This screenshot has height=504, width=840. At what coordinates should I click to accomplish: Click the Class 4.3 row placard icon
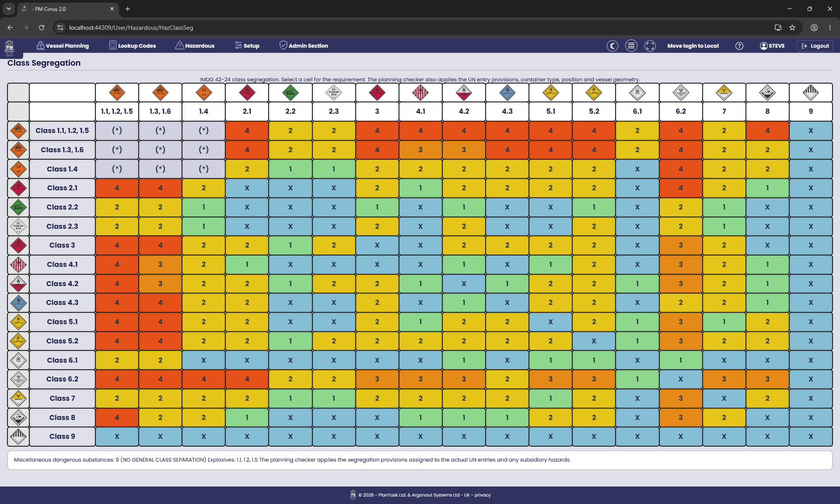(x=18, y=303)
